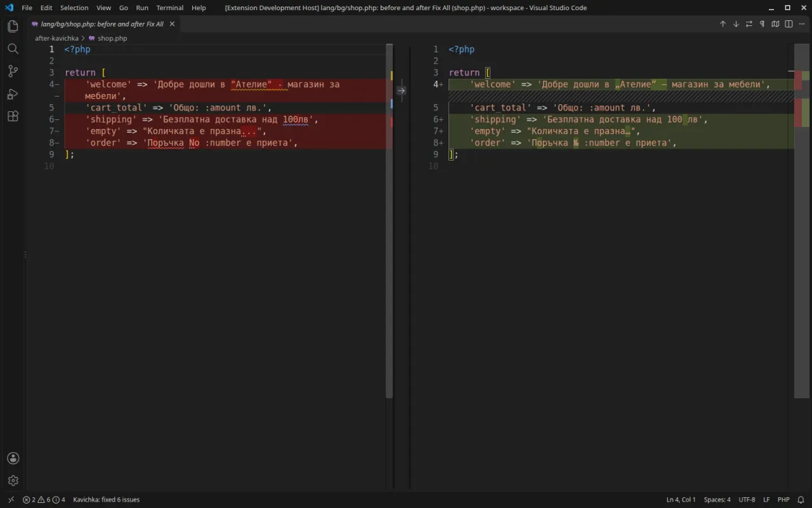This screenshot has width=812, height=508.
Task: Open notifications bell in status bar
Action: (x=801, y=500)
